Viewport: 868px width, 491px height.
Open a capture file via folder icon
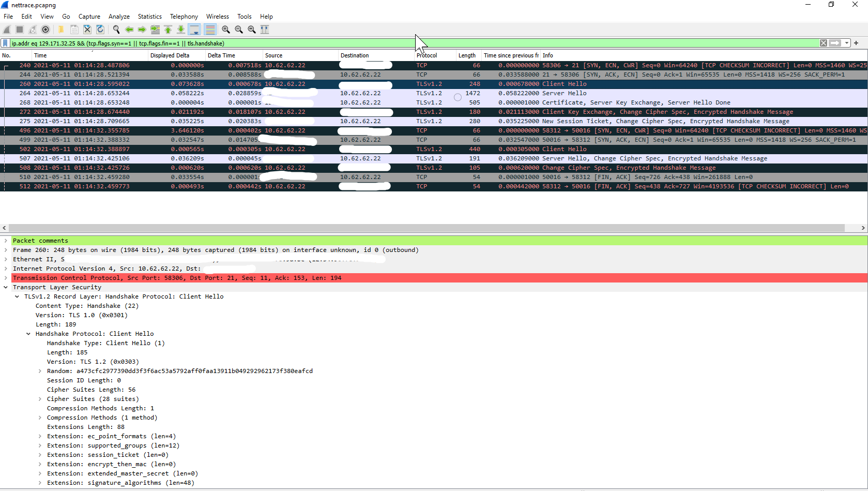61,29
